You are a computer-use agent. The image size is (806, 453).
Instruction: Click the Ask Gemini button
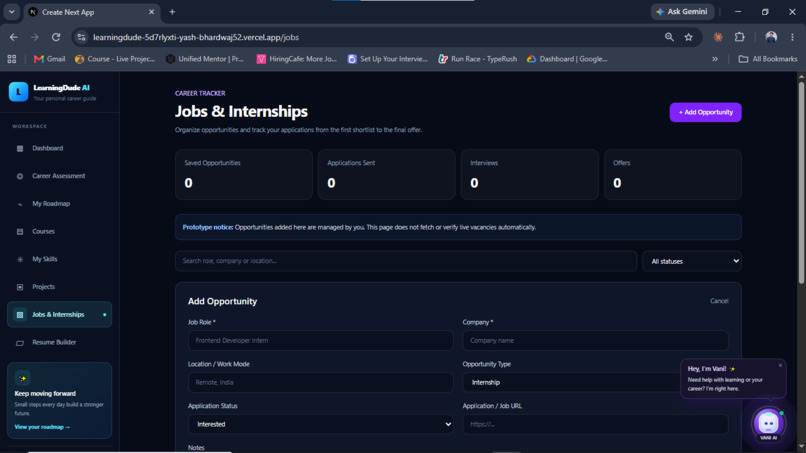click(682, 12)
